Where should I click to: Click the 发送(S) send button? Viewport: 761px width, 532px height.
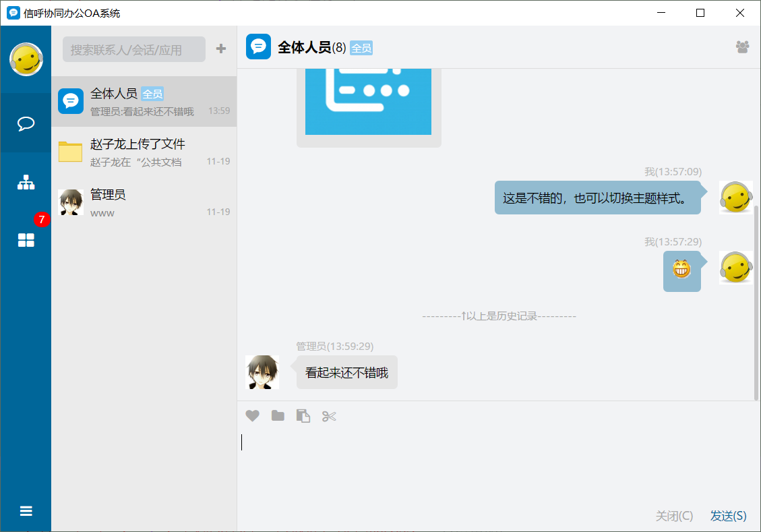(728, 516)
